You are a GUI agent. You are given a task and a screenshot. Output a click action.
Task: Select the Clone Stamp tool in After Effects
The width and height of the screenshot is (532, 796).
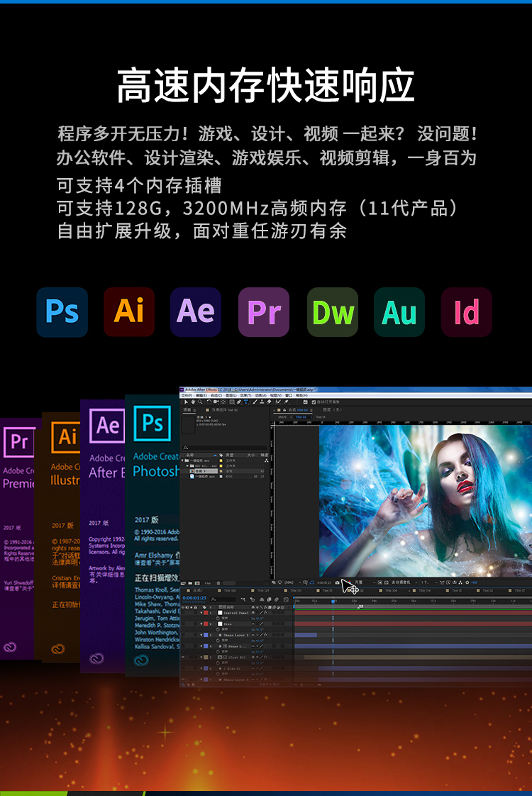click(262, 402)
